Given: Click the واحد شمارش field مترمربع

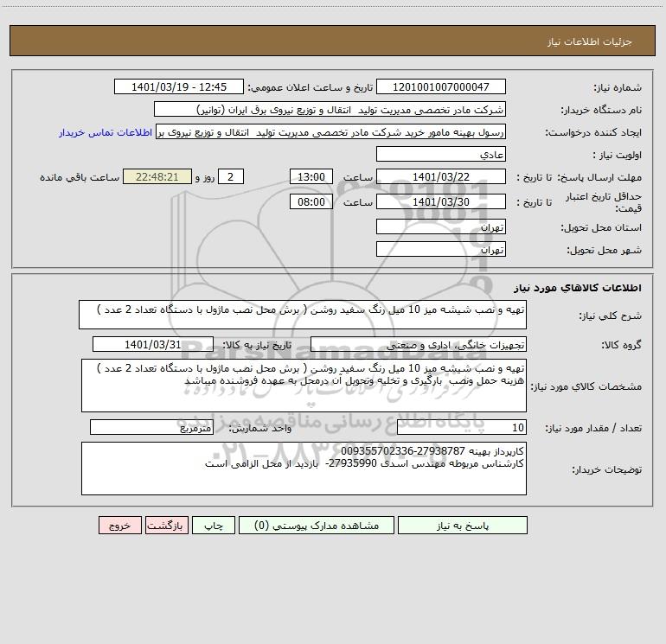Looking at the screenshot, I should 151,428.
